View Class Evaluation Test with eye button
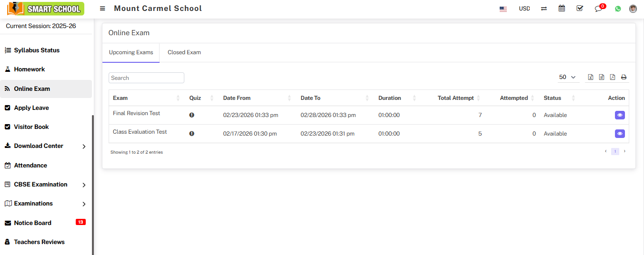 620,134
